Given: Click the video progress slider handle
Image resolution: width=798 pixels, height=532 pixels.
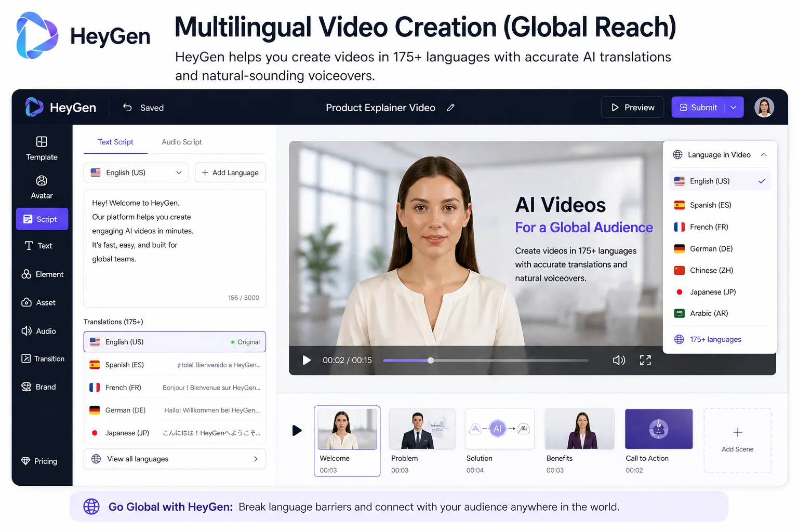Looking at the screenshot, I should 431,361.
